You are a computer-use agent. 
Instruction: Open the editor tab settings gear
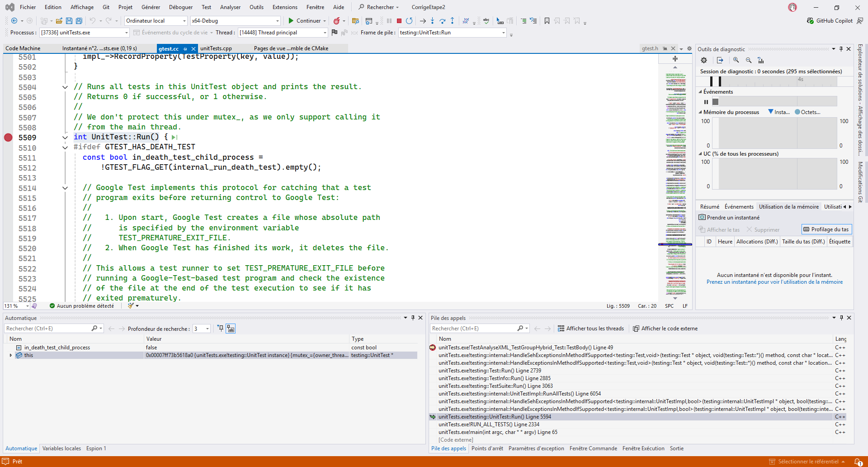pyautogui.click(x=689, y=48)
